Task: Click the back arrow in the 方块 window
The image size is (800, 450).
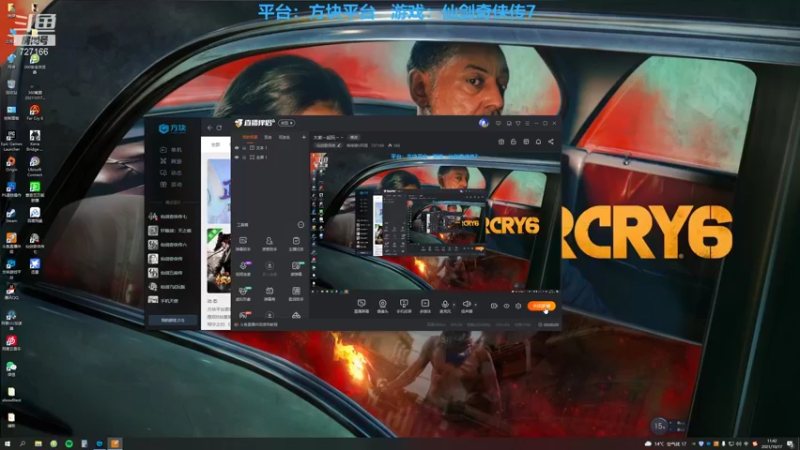Action: [210, 128]
